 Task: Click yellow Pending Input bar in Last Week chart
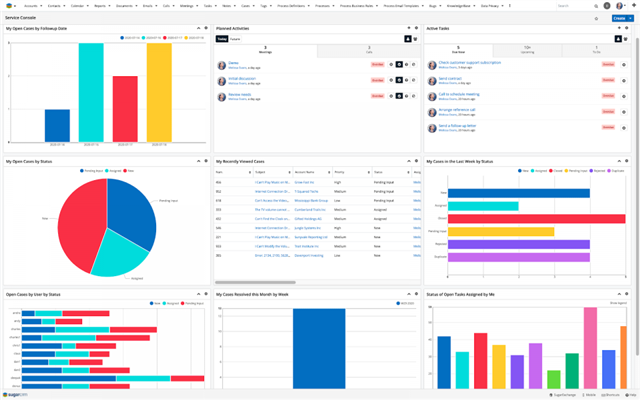(x=501, y=232)
